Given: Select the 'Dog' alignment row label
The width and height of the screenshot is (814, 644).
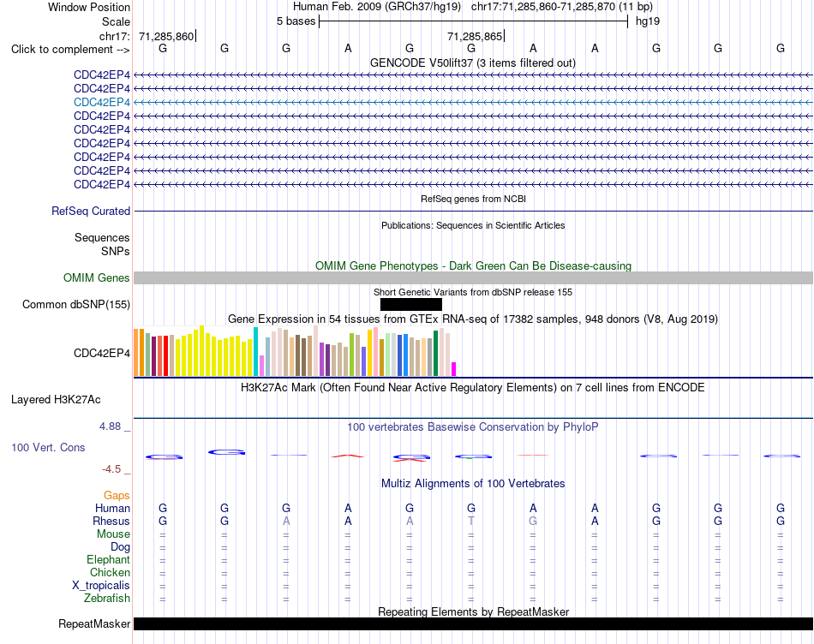Looking at the screenshot, I should coord(120,547).
